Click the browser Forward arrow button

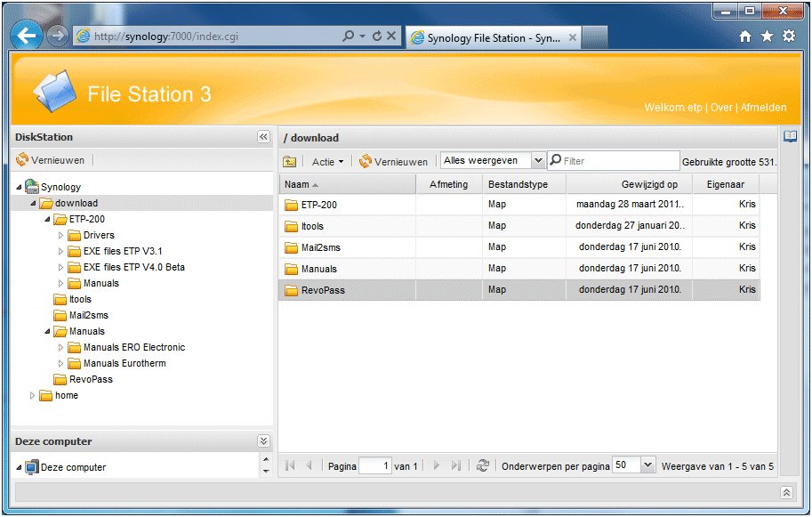(58, 36)
